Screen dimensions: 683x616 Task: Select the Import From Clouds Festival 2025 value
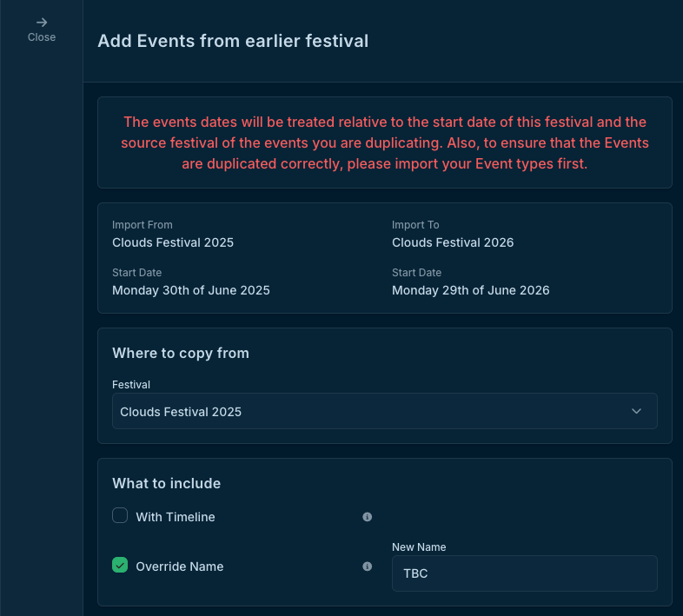173,242
